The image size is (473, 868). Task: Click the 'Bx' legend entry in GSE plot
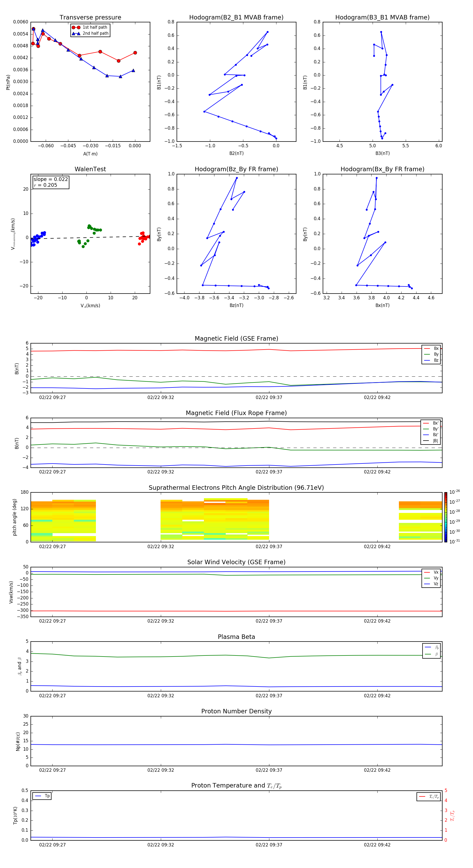431,349
